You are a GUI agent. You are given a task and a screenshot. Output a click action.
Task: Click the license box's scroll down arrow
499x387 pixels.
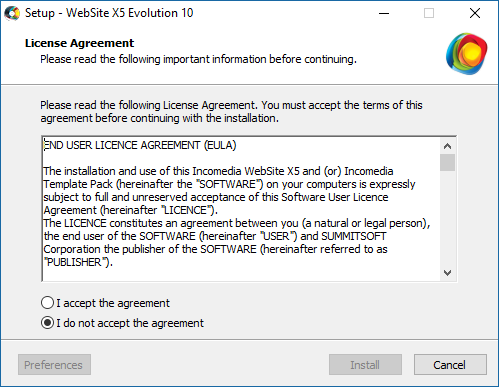coord(447,273)
